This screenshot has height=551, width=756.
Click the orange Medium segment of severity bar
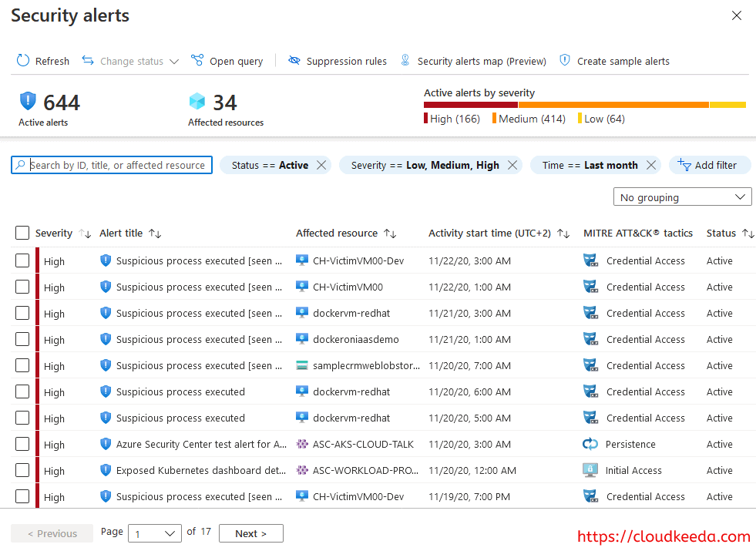613,105
